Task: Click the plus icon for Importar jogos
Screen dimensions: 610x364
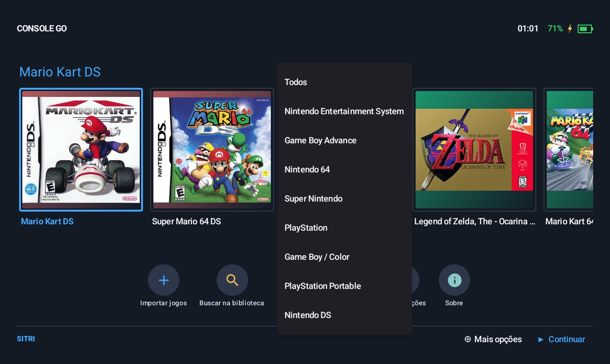Action: pyautogui.click(x=163, y=280)
